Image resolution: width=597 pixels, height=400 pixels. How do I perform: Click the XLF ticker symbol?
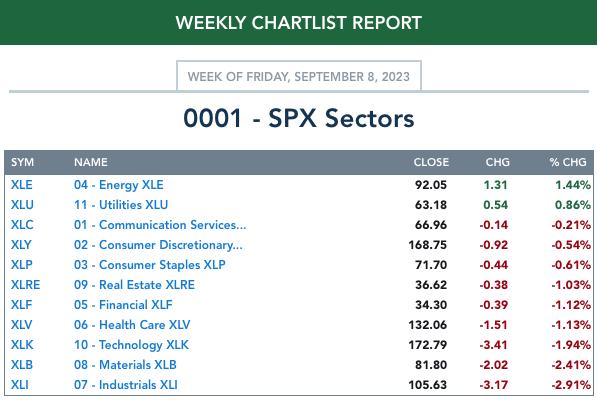[x=21, y=305]
